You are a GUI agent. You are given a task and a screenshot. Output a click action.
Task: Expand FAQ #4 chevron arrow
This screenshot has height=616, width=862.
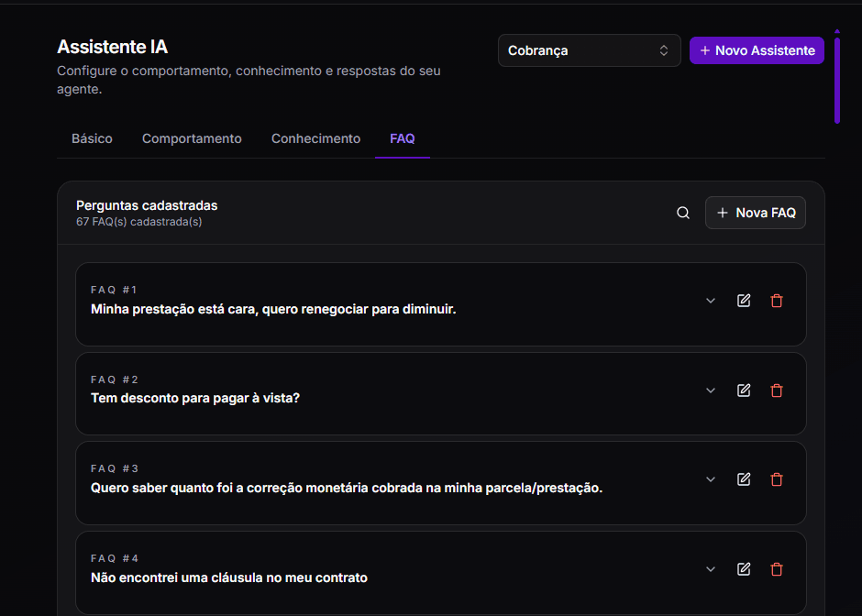tap(711, 568)
